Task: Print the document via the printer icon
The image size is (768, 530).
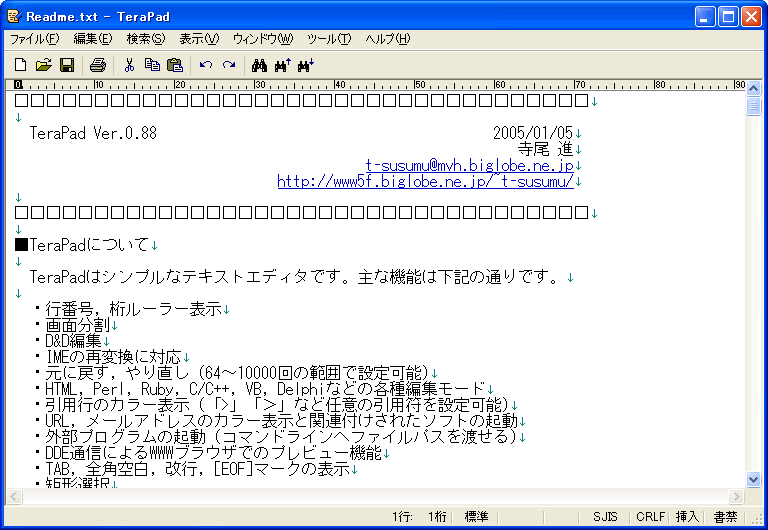Action: tap(98, 65)
